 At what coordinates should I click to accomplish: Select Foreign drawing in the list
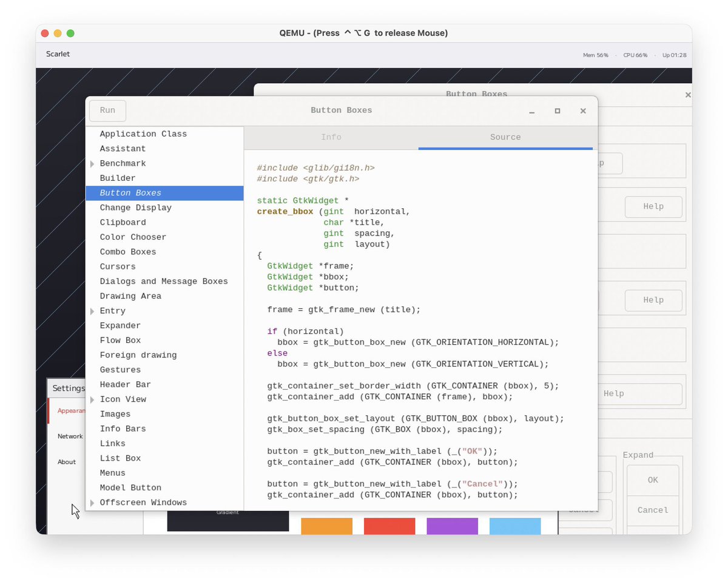click(x=164, y=355)
